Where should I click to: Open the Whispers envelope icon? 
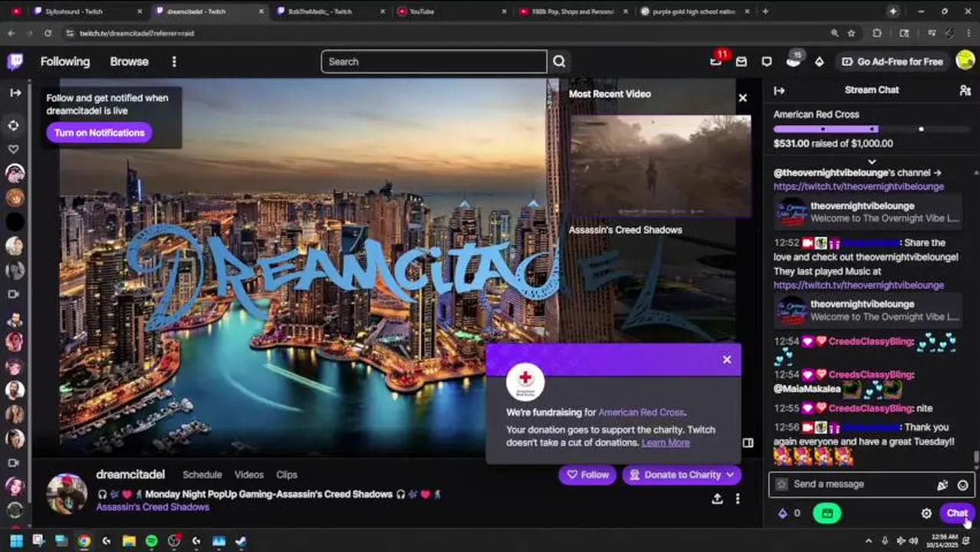point(741,61)
